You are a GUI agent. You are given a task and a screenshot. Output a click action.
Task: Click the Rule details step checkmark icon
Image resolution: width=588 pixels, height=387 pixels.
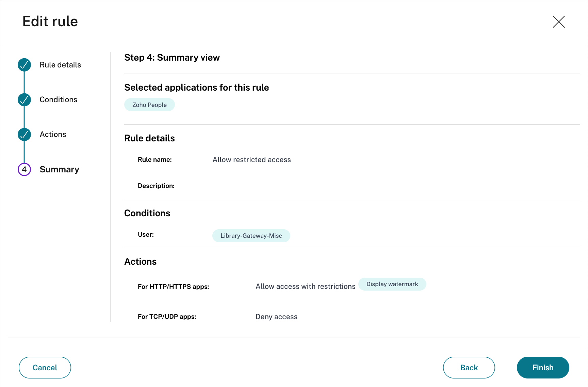pyautogui.click(x=24, y=65)
